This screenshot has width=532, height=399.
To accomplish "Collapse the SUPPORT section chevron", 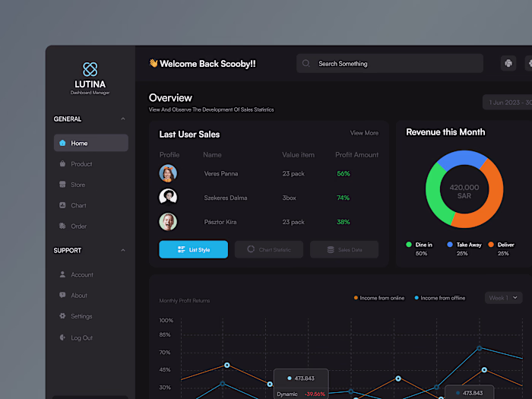I will pyautogui.click(x=123, y=250).
